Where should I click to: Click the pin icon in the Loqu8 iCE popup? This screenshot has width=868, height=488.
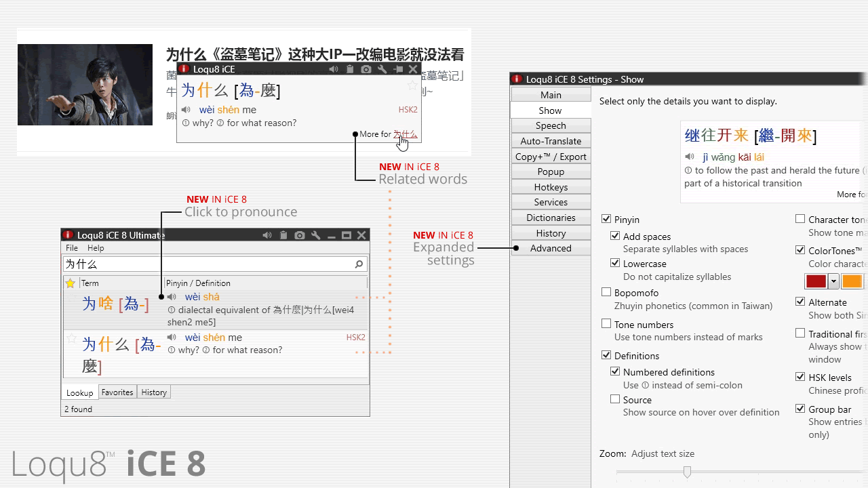pyautogui.click(x=398, y=69)
